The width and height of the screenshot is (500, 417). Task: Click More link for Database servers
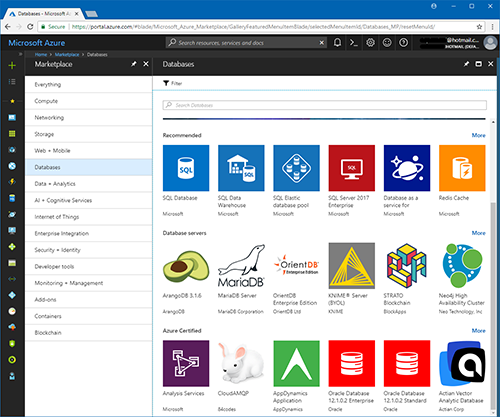[478, 233]
